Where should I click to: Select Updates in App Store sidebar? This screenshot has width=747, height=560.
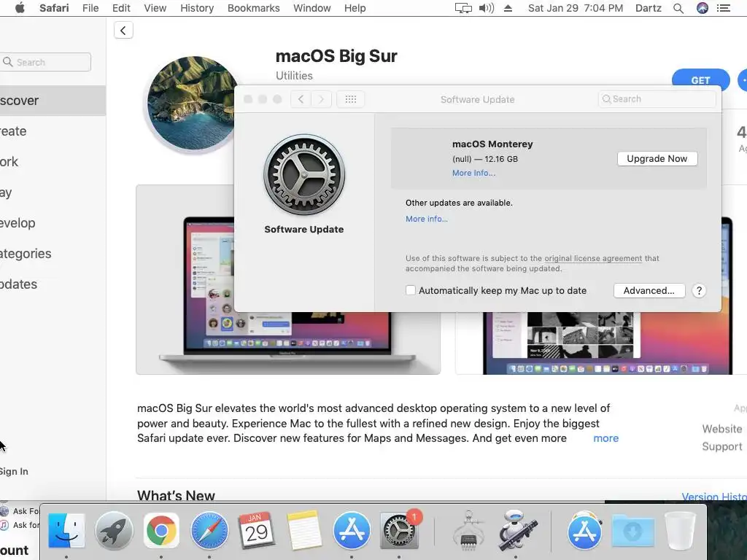53,284
